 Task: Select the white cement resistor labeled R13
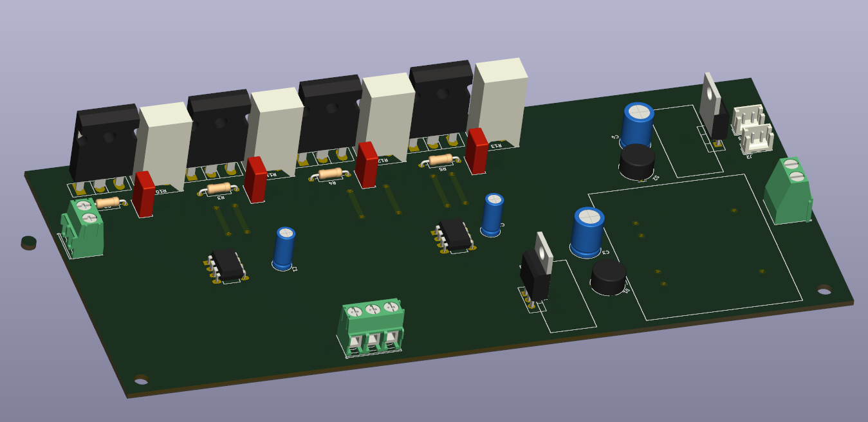500,100
